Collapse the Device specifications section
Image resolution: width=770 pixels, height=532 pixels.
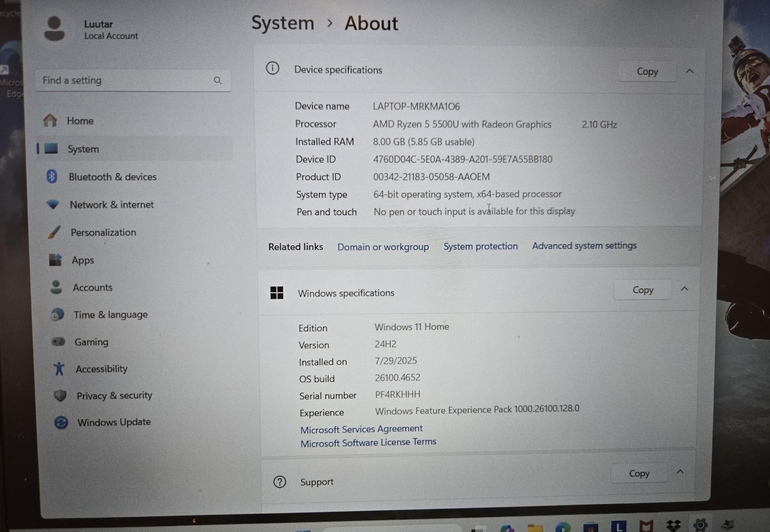point(690,71)
